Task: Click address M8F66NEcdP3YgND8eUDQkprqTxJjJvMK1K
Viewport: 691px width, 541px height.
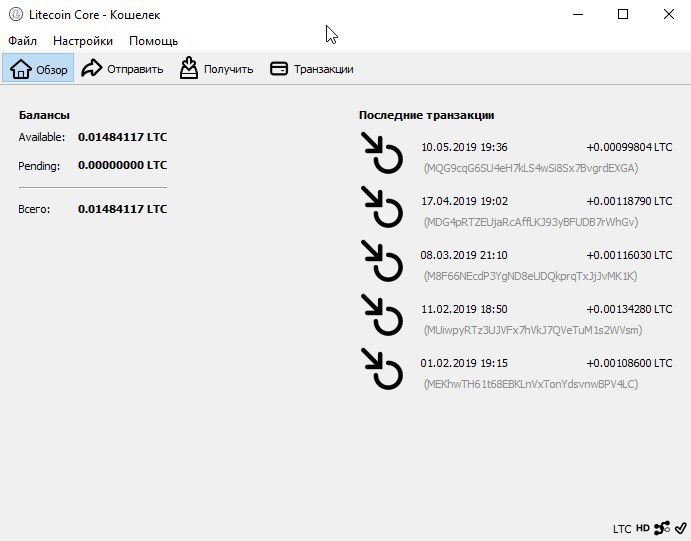Action: 531,276
